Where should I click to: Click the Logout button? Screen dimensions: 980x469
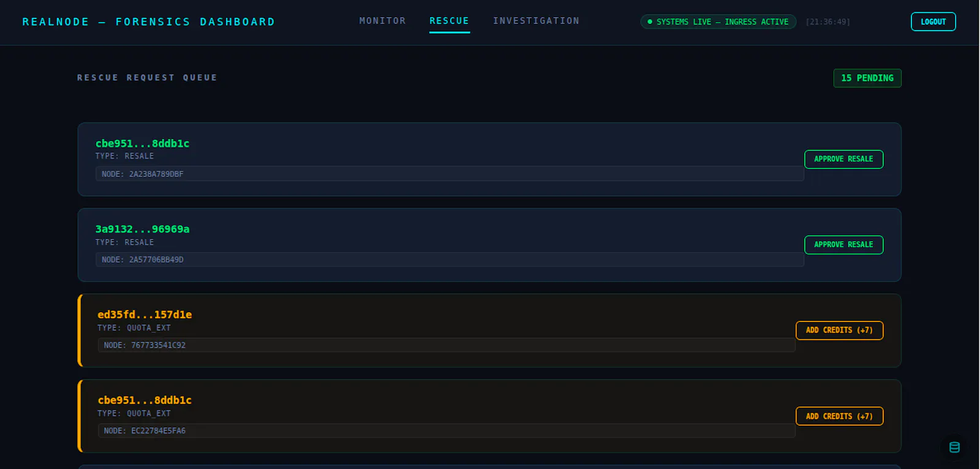coord(933,21)
